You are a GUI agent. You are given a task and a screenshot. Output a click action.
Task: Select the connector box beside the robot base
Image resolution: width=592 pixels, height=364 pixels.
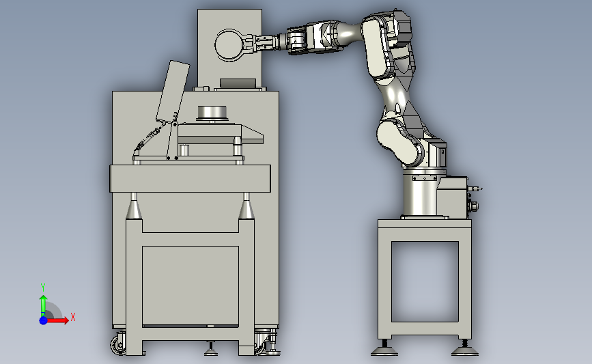pos(452,198)
